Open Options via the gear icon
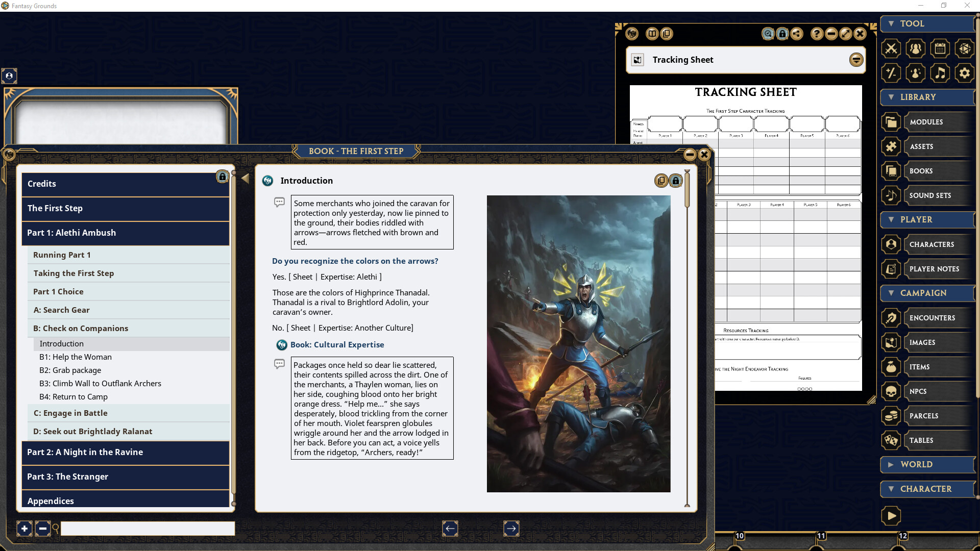 (x=965, y=73)
